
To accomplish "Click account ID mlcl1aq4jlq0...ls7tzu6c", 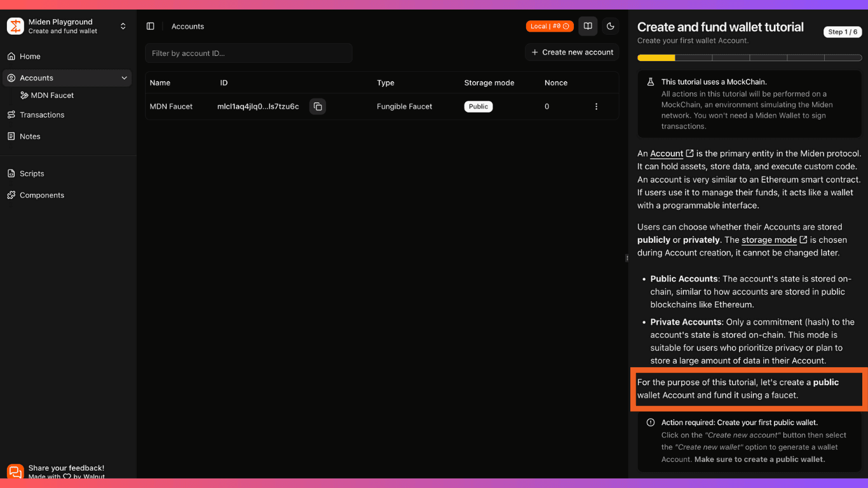I will 258,107.
